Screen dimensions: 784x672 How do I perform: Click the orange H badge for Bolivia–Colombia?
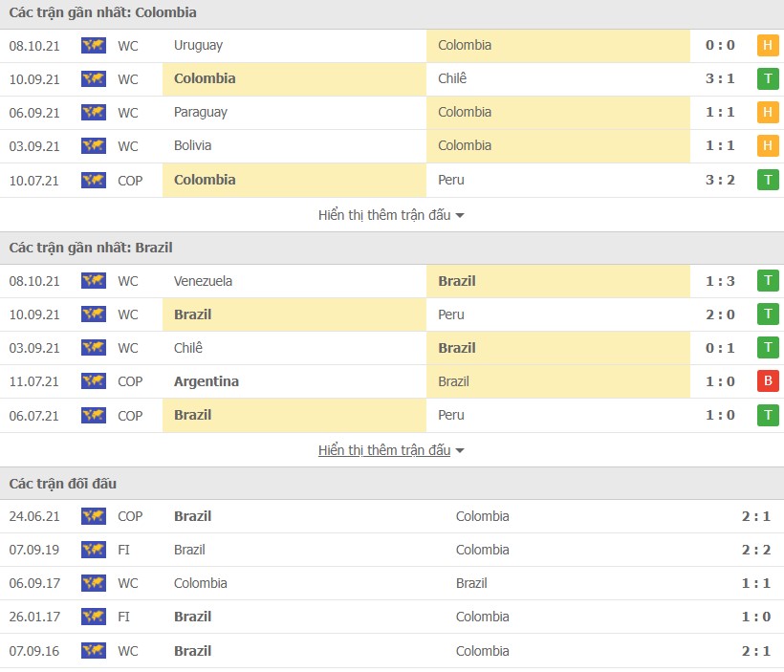coord(767,146)
